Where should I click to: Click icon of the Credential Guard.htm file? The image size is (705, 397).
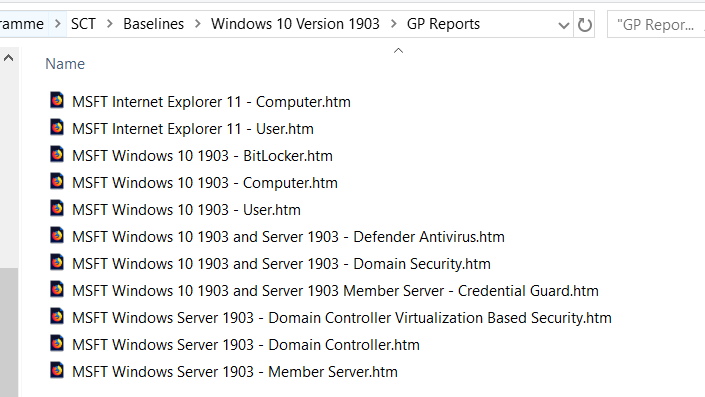[57, 289]
